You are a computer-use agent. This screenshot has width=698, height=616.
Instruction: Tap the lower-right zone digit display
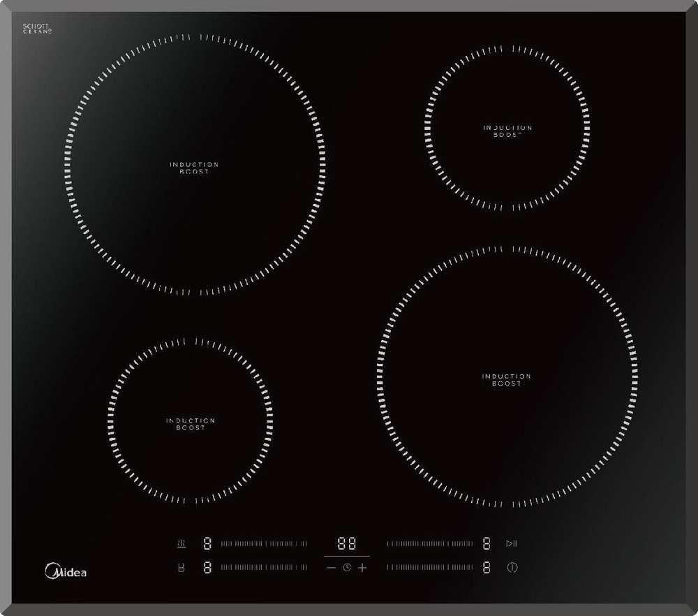487,567
